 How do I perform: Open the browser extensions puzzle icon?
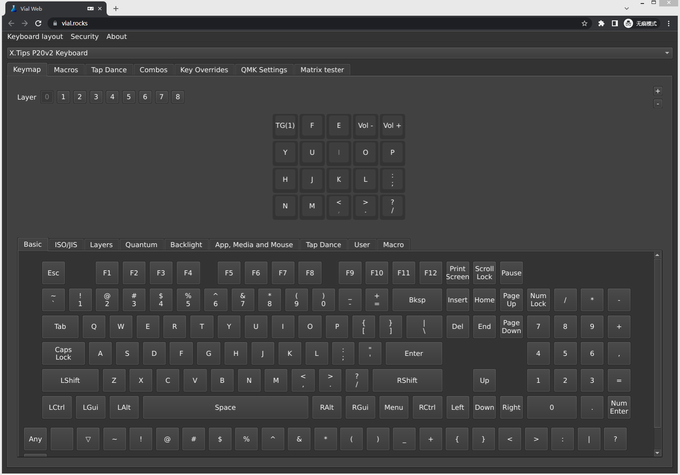tap(601, 23)
